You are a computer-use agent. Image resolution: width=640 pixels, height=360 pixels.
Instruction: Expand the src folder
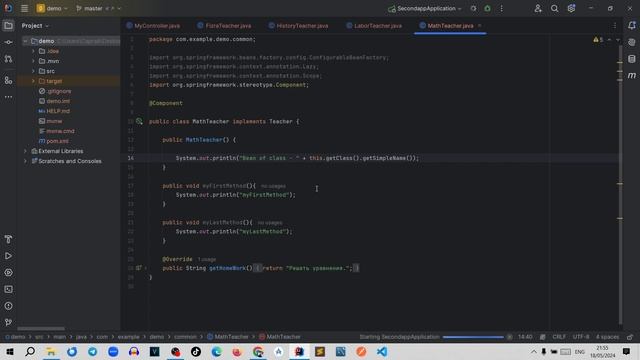click(x=33, y=71)
